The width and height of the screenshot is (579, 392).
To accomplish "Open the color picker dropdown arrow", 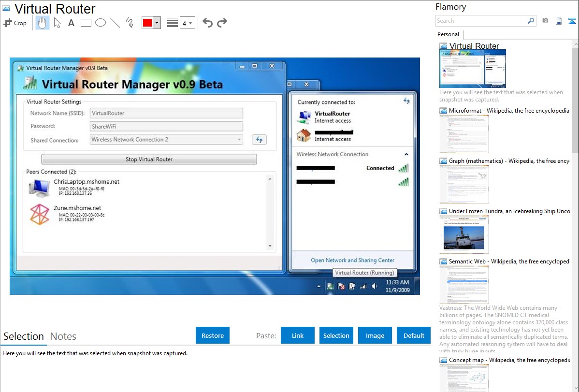I will [157, 23].
